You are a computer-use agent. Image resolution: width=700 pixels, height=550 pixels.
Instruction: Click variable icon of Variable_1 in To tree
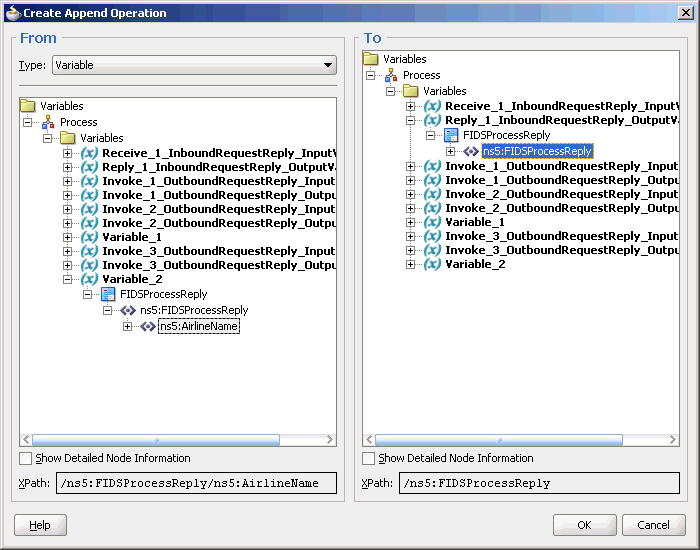[432, 222]
